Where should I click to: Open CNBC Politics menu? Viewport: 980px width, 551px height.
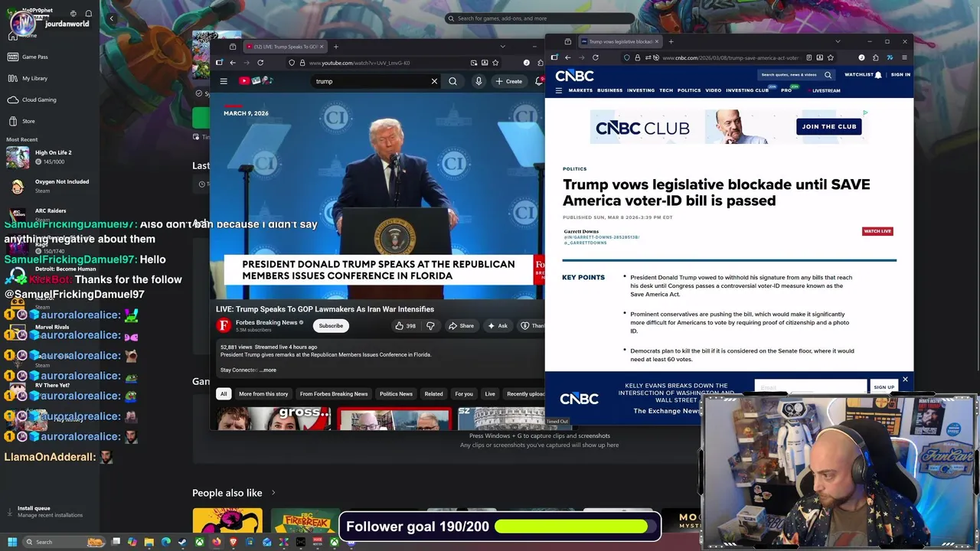coord(689,90)
